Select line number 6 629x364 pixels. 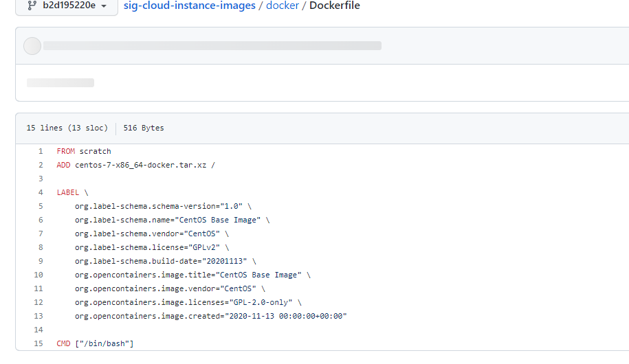41,220
